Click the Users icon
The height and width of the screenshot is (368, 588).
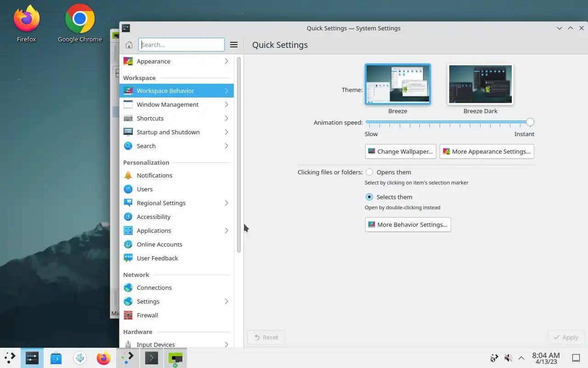point(128,189)
